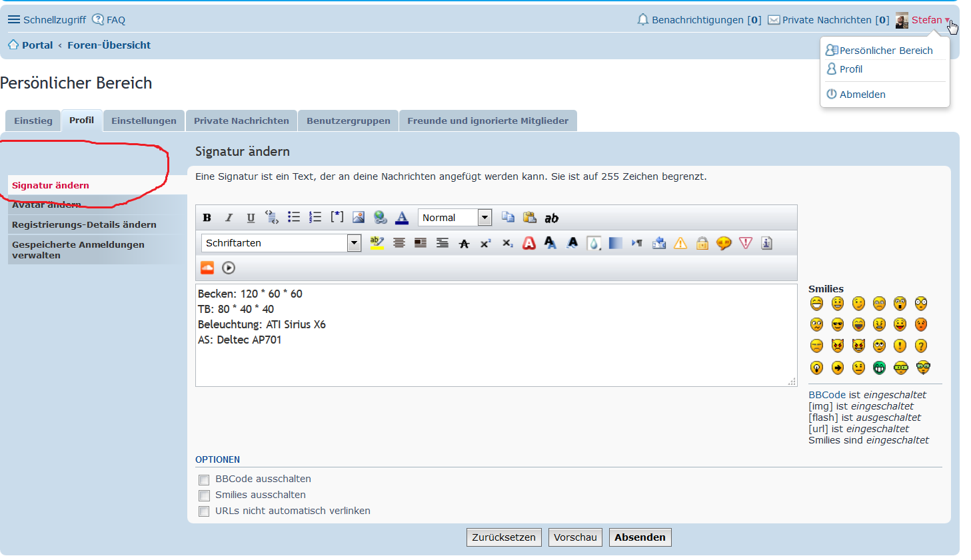Open the Schnellzugriff quick access menu
This screenshot has height=560, width=971.
(x=47, y=20)
